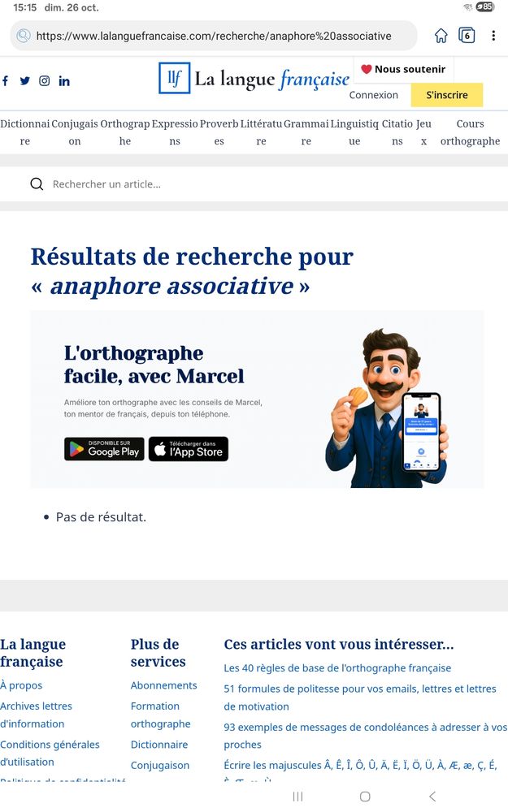Open the LinkedIn social icon
Screen dimensions: 508x812
tap(64, 80)
